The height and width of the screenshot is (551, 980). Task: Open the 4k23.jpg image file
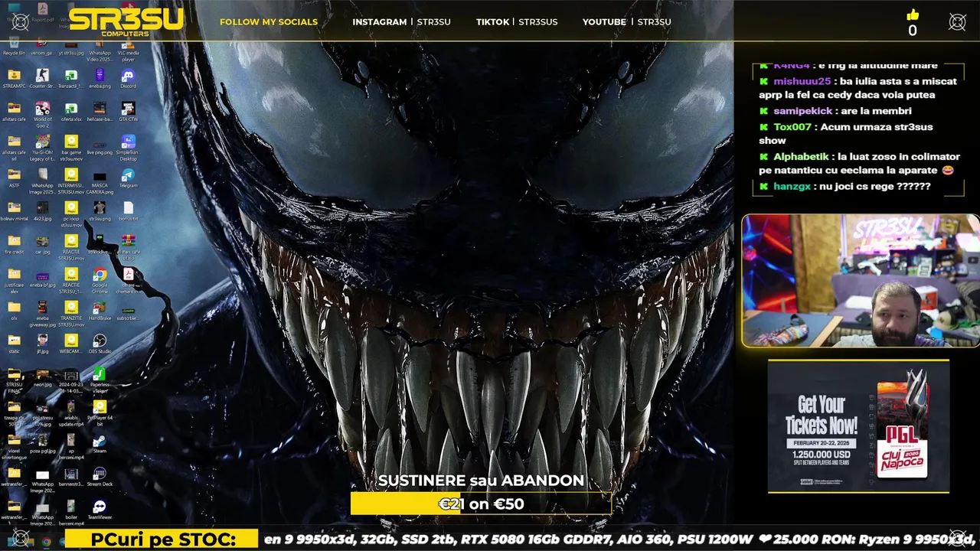click(42, 211)
